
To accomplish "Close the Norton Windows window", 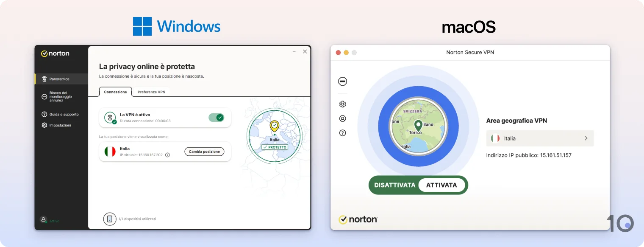I will tap(305, 51).
